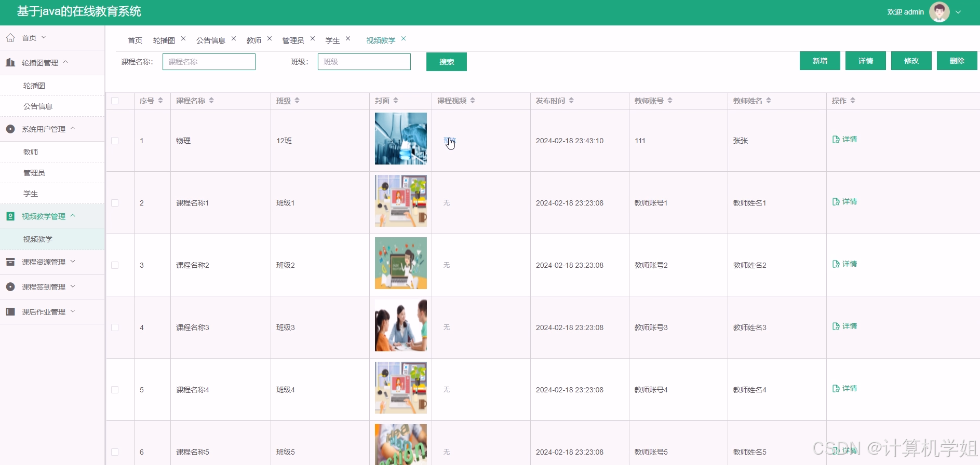The width and height of the screenshot is (980, 465).
Task: Check the row for 课程名称2
Action: (x=115, y=265)
